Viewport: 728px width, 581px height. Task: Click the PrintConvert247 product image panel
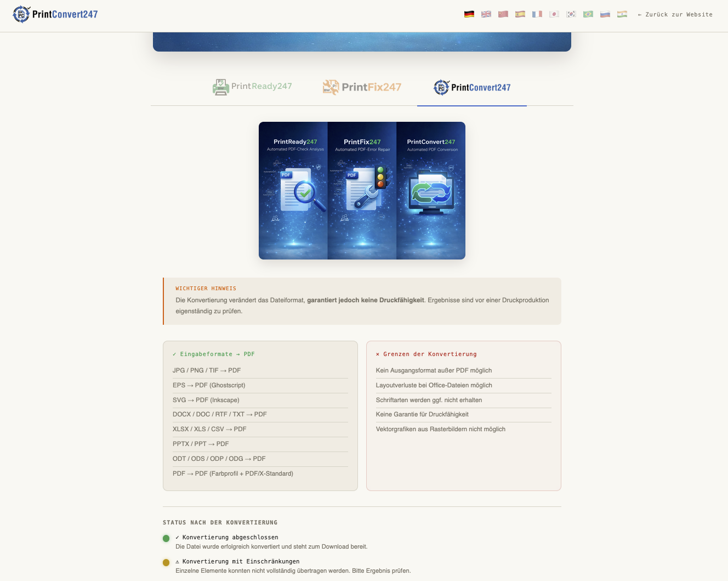431,190
